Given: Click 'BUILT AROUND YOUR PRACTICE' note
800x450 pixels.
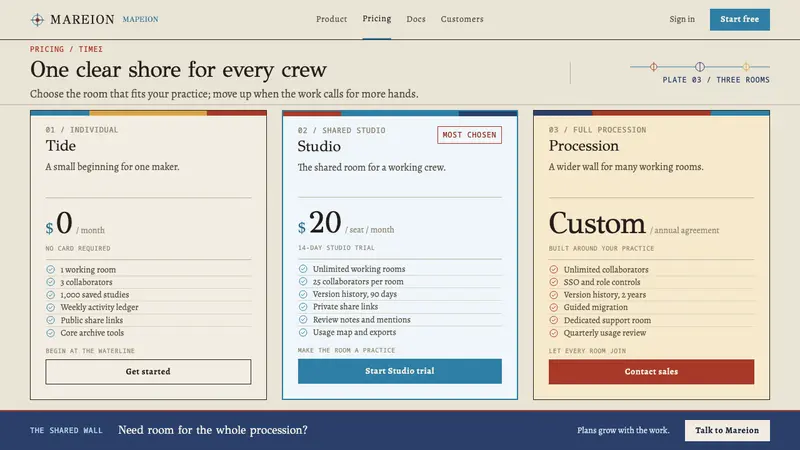Looking at the screenshot, I should [602, 248].
